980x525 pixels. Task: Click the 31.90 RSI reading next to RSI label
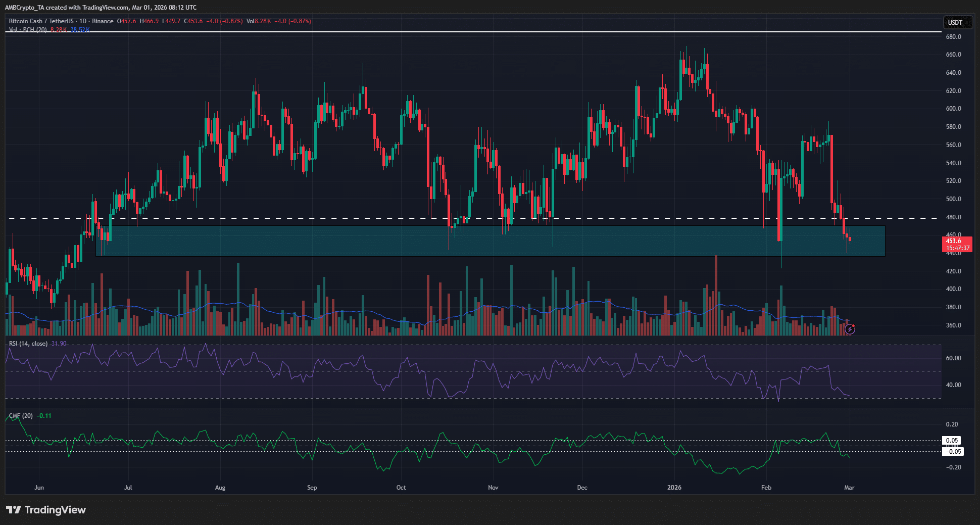[x=58, y=343]
